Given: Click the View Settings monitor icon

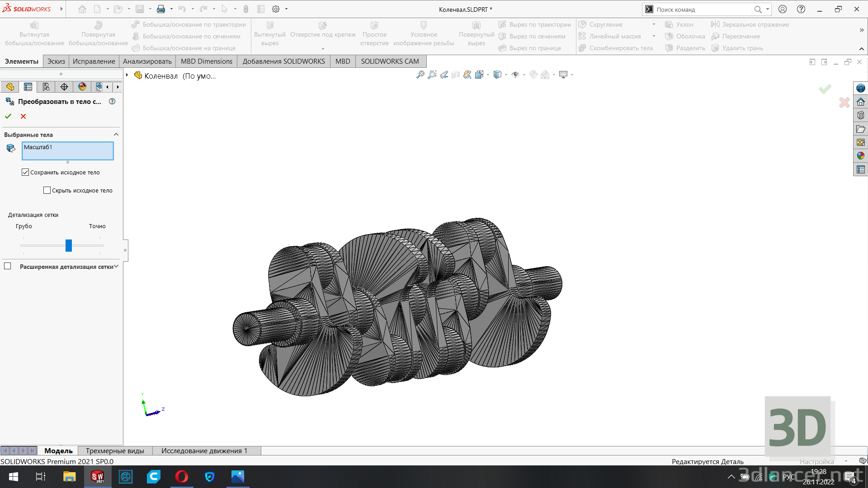Looking at the screenshot, I should click(x=563, y=75).
